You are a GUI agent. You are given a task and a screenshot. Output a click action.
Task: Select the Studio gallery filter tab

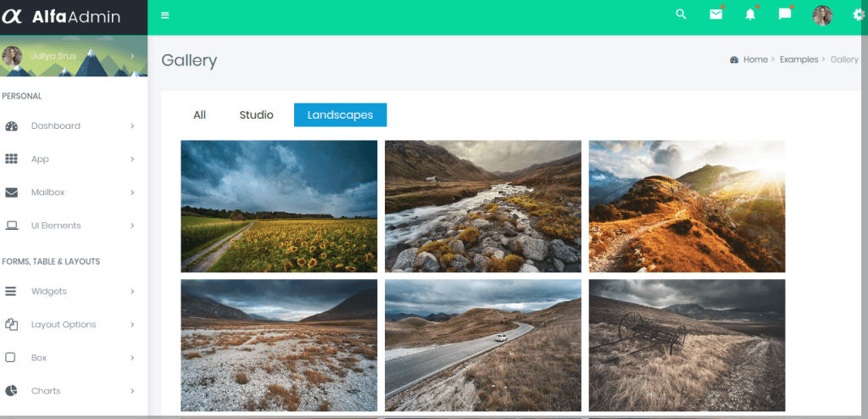coord(256,115)
